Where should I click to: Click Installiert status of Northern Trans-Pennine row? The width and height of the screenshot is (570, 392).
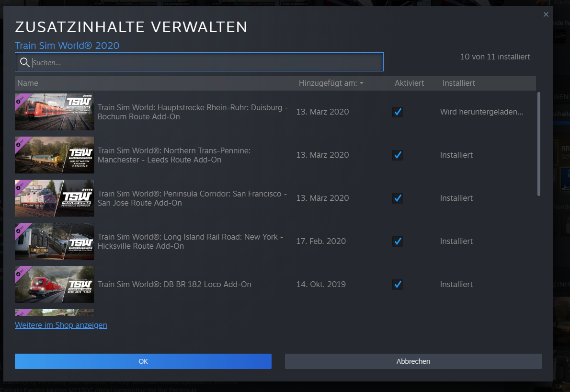[x=456, y=155]
